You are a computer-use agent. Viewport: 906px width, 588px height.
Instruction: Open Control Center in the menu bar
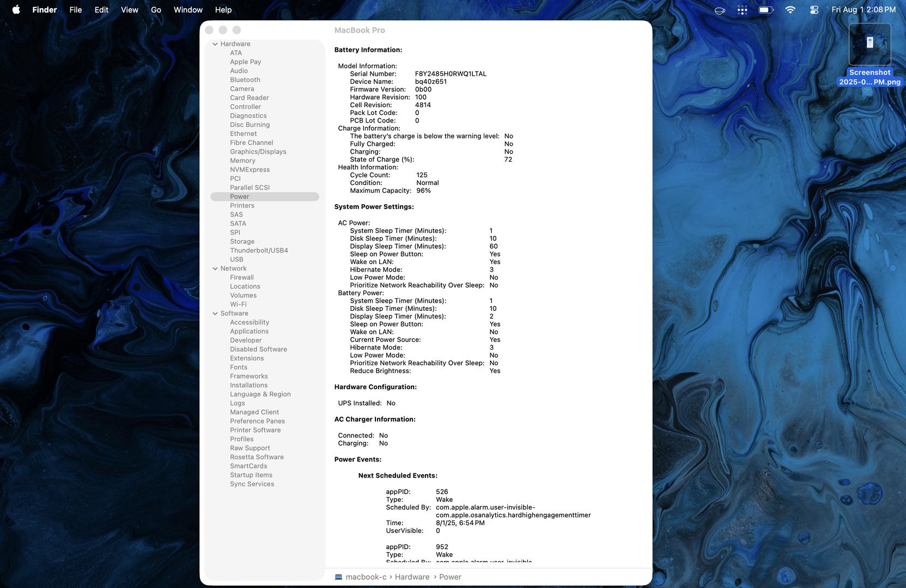pyautogui.click(x=814, y=10)
